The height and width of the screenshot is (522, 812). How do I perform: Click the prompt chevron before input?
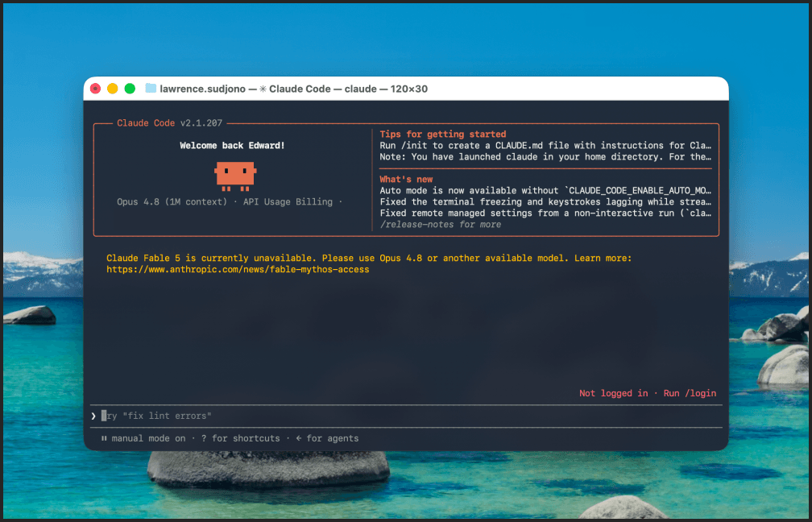(x=93, y=416)
